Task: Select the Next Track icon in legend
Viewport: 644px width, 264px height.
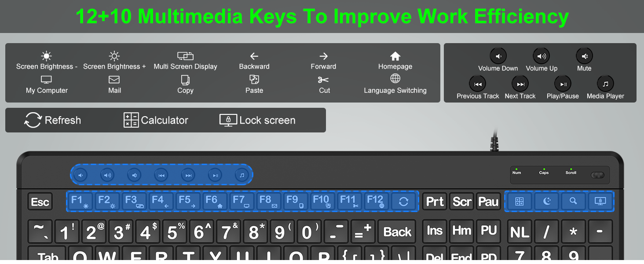Action: (520, 84)
